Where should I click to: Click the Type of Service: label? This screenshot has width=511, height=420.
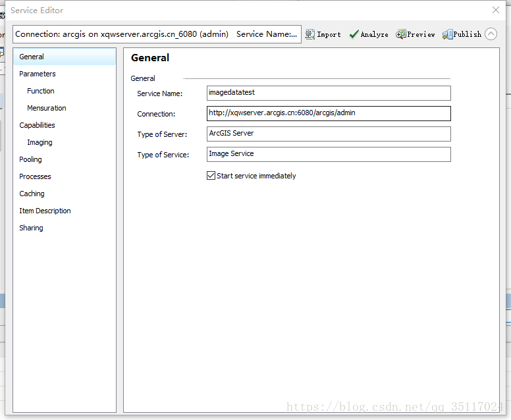pyautogui.click(x=163, y=155)
